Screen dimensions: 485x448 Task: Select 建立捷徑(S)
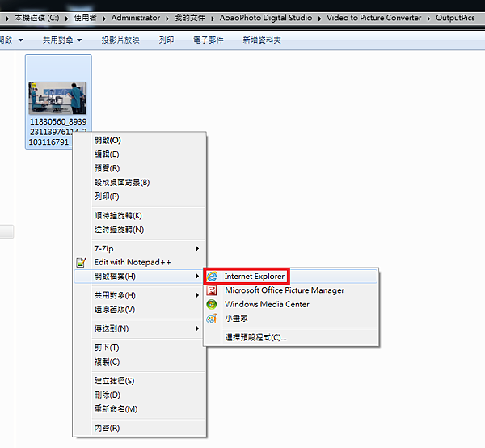click(x=140, y=381)
